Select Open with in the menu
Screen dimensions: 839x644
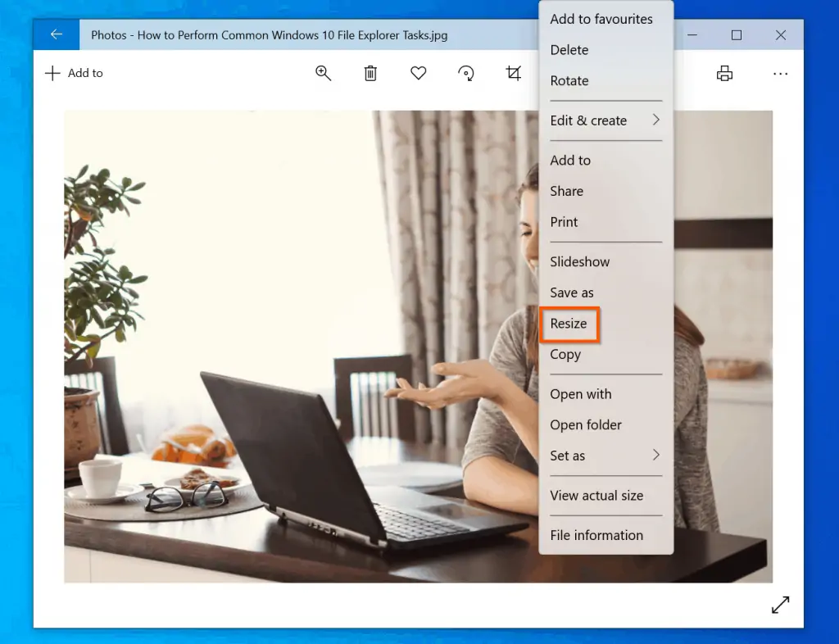tap(605, 394)
